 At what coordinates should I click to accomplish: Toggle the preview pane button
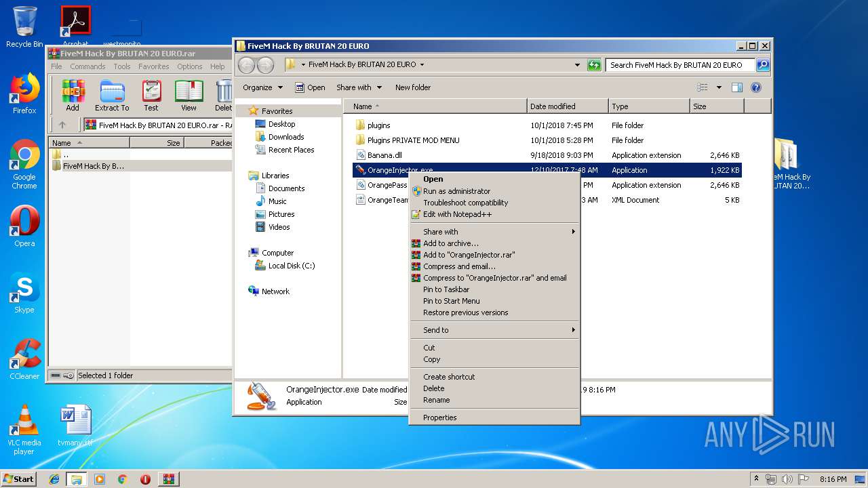coord(737,87)
